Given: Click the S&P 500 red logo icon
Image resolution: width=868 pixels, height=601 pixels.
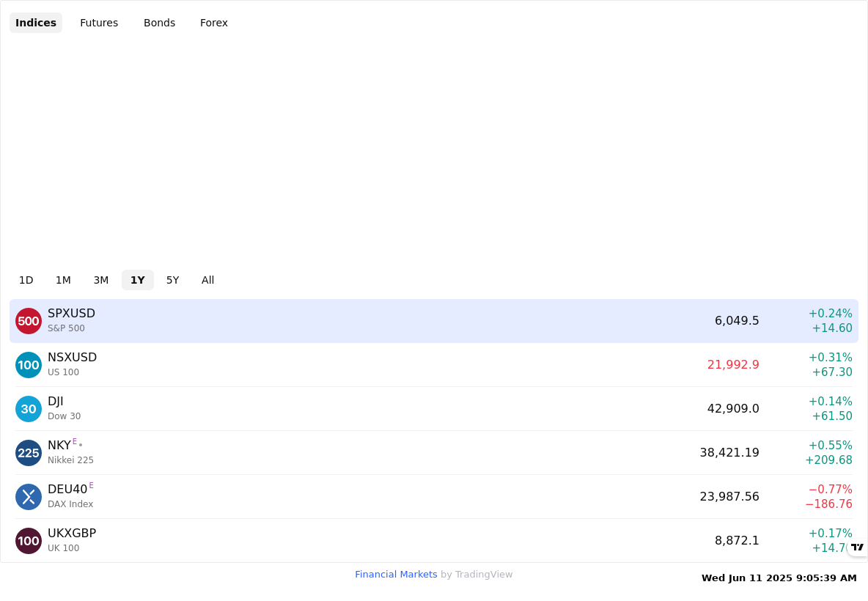Looking at the screenshot, I should coord(29,321).
